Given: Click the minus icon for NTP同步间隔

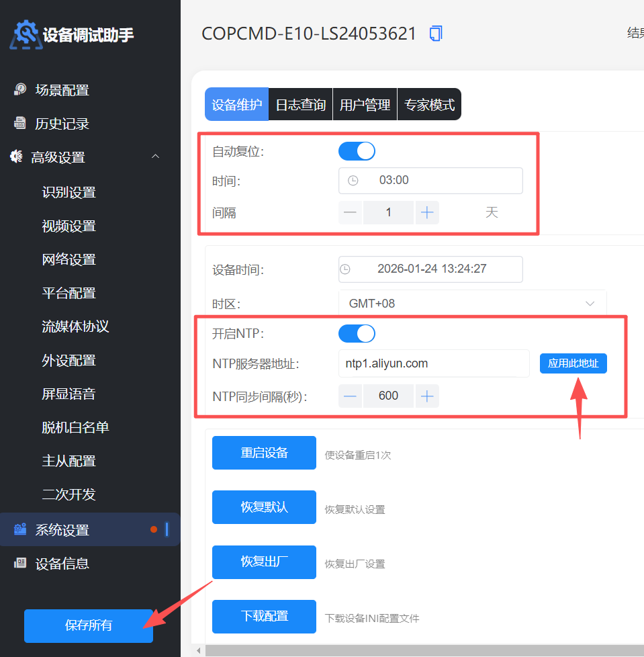Looking at the screenshot, I should click(350, 396).
